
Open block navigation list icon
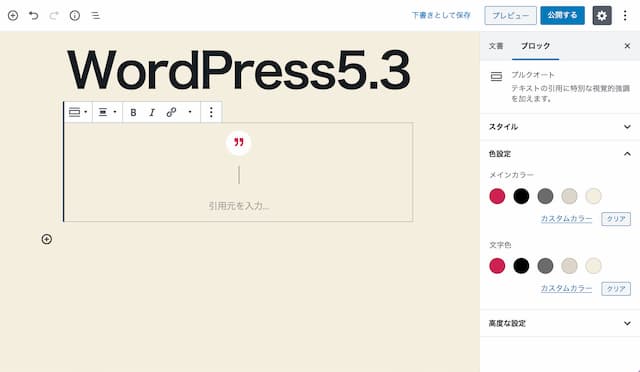coord(96,16)
